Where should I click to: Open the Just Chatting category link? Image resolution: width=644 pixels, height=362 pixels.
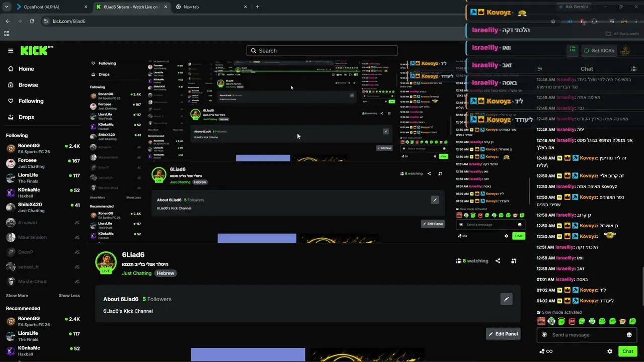(136, 274)
